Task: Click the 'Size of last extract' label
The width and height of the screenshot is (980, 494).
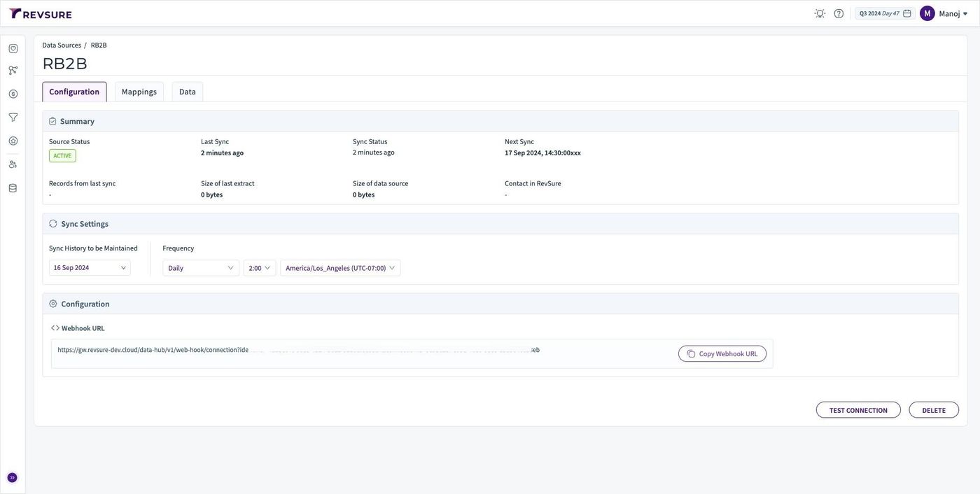Action: tap(227, 183)
